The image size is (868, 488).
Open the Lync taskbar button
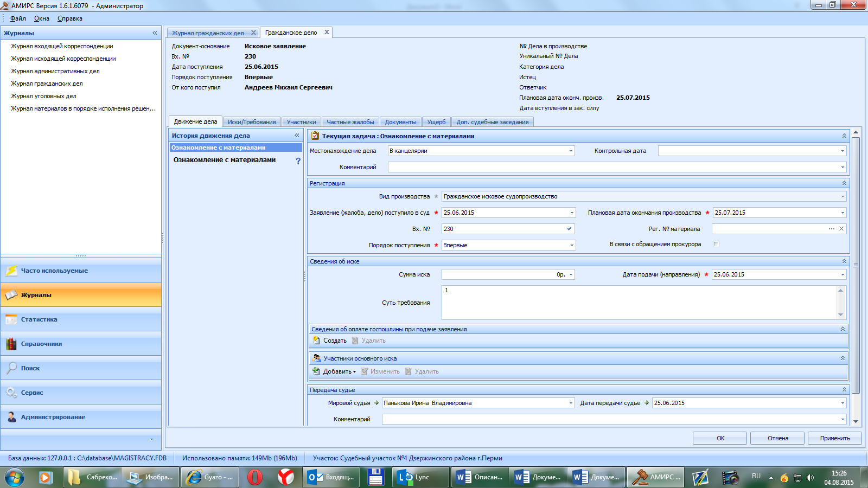pos(420,477)
